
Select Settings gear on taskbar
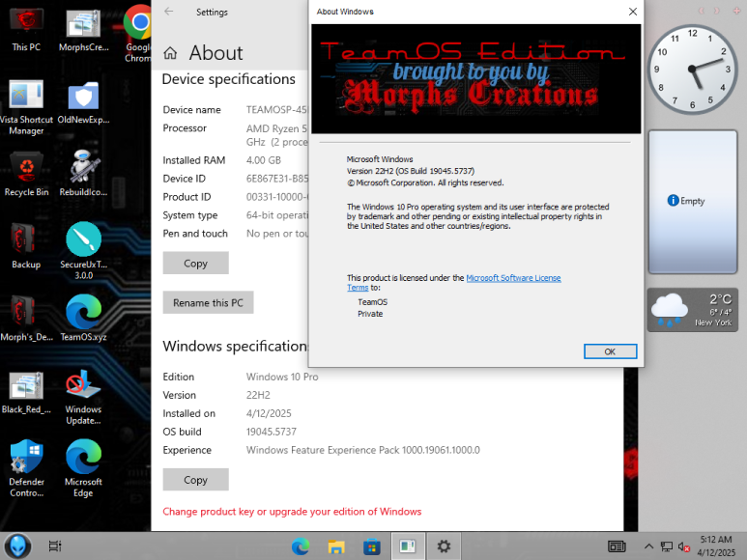pyautogui.click(x=444, y=546)
